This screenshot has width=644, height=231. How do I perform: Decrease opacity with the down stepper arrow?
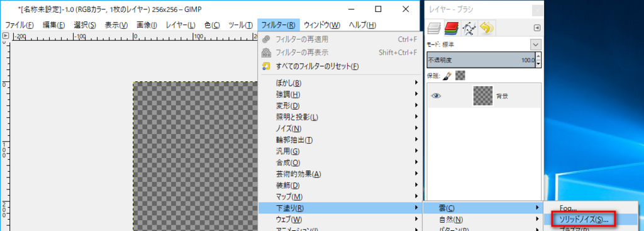pos(538,64)
